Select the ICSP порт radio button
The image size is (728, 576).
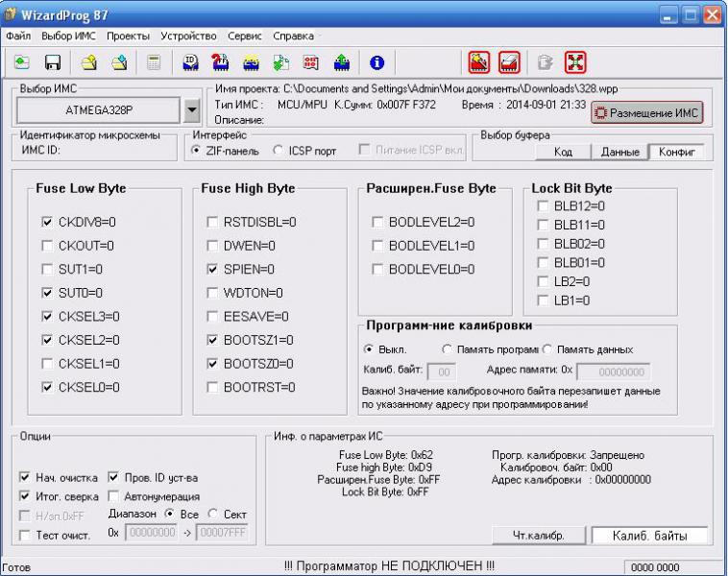click(279, 151)
